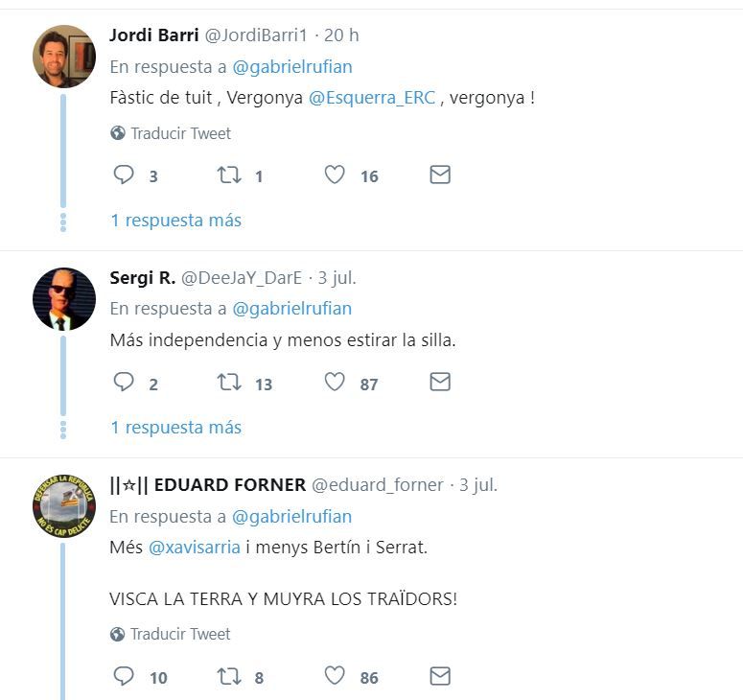Send Jordi Barri's tweet by direct message

click(x=439, y=175)
